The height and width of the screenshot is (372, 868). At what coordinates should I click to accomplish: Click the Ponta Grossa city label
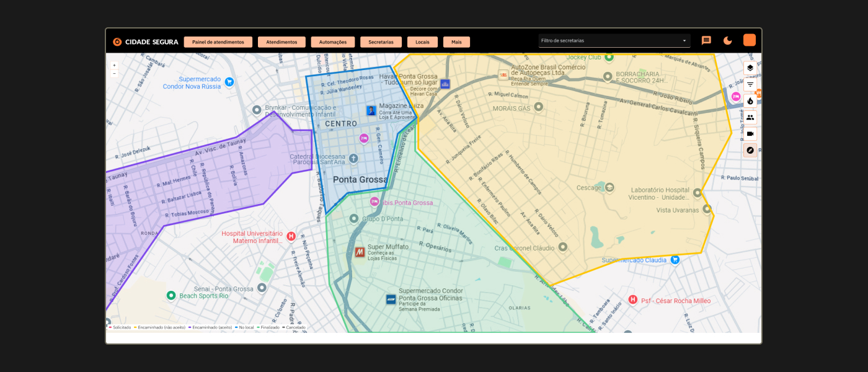click(x=360, y=180)
